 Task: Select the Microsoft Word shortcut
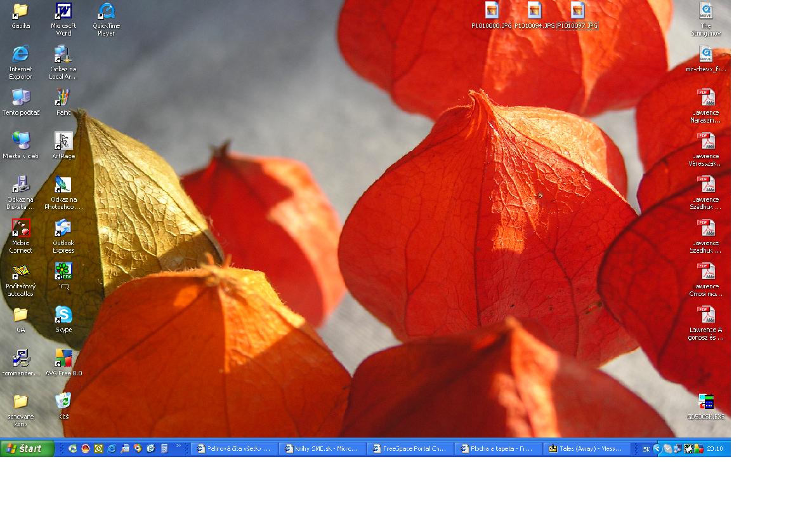63,11
